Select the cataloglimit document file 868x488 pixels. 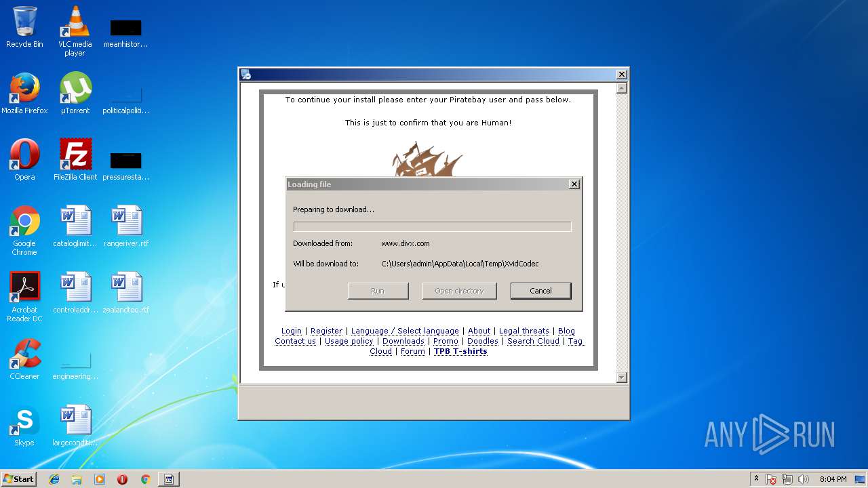[x=75, y=226]
